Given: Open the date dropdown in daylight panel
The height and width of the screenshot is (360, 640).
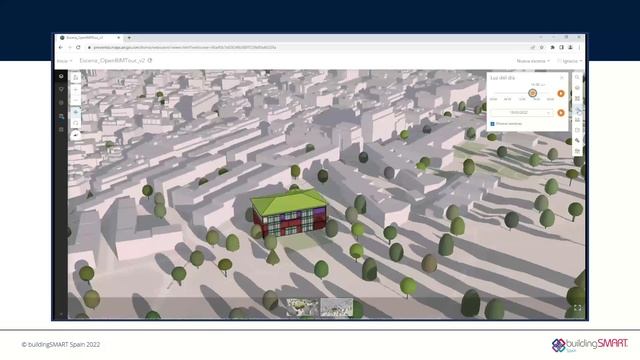Looking at the screenshot, I should (x=522, y=112).
